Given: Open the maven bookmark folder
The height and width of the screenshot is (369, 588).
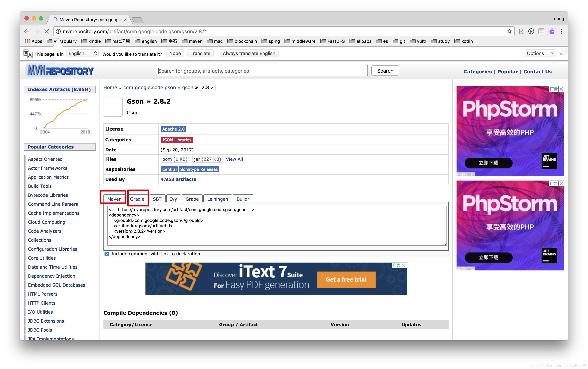Looking at the screenshot, I should 192,41.
